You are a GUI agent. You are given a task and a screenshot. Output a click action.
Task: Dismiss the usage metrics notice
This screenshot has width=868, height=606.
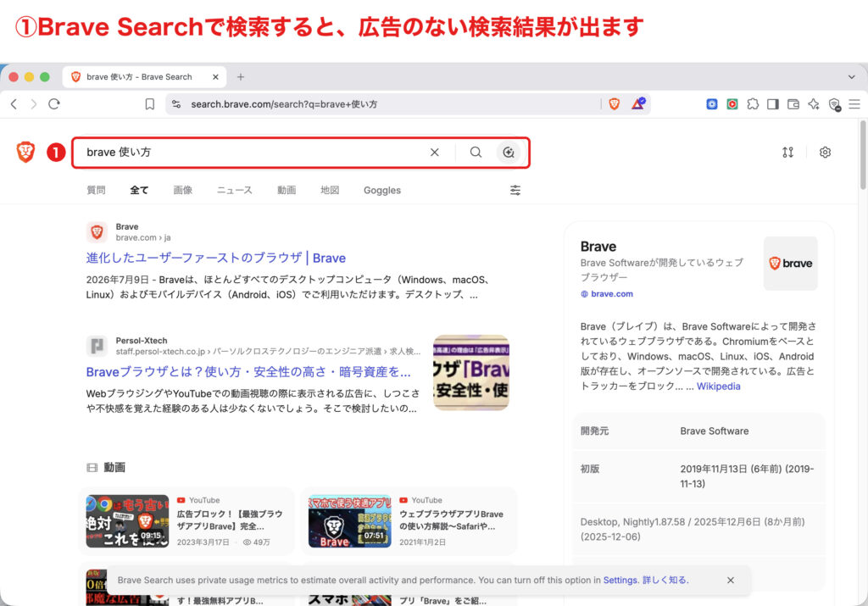[x=730, y=580]
